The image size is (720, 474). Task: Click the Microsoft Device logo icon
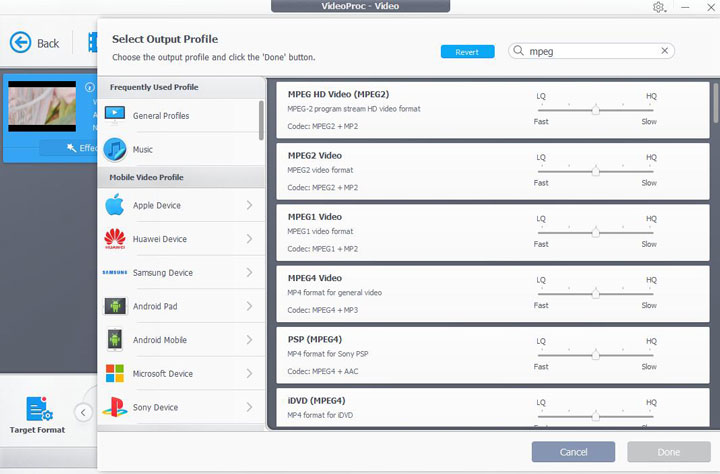point(115,374)
